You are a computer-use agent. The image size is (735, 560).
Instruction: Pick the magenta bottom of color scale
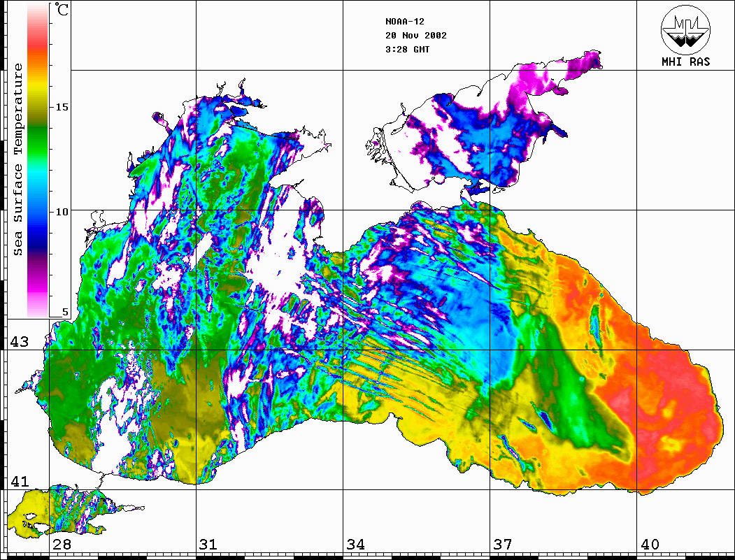(x=38, y=286)
